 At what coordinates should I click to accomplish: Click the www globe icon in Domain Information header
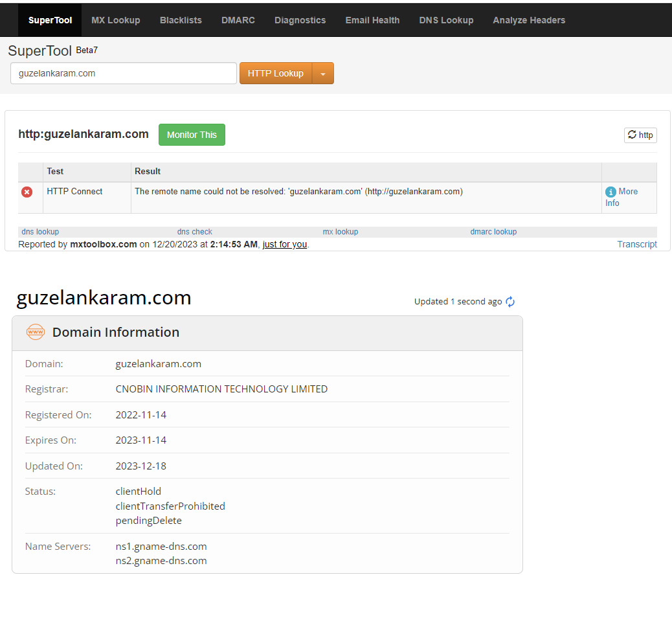[x=36, y=332]
